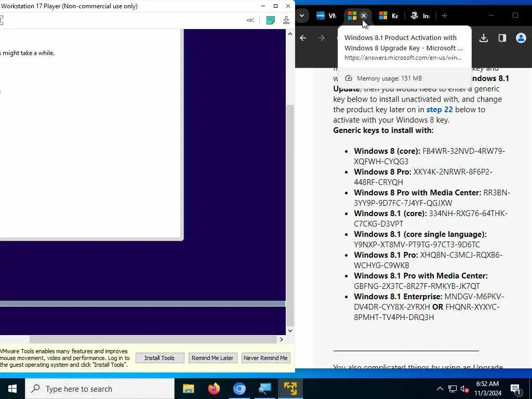Screen dimensions: 532x399
Task: Open the VMware green notes icon
Action: coord(270,20)
